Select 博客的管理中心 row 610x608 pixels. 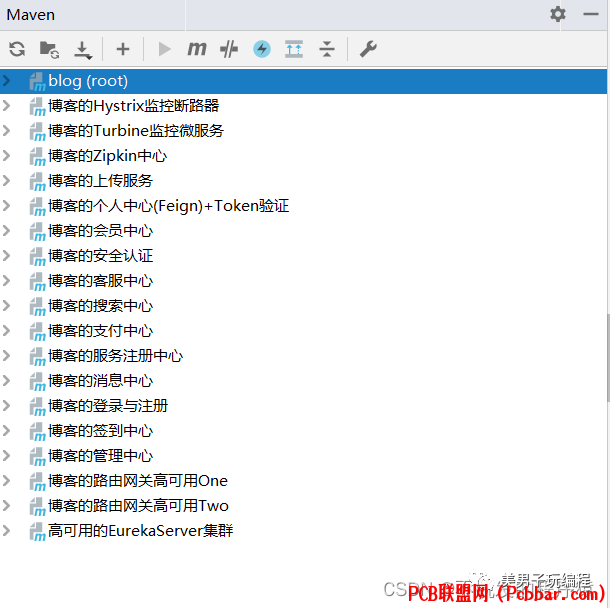[x=303, y=456]
